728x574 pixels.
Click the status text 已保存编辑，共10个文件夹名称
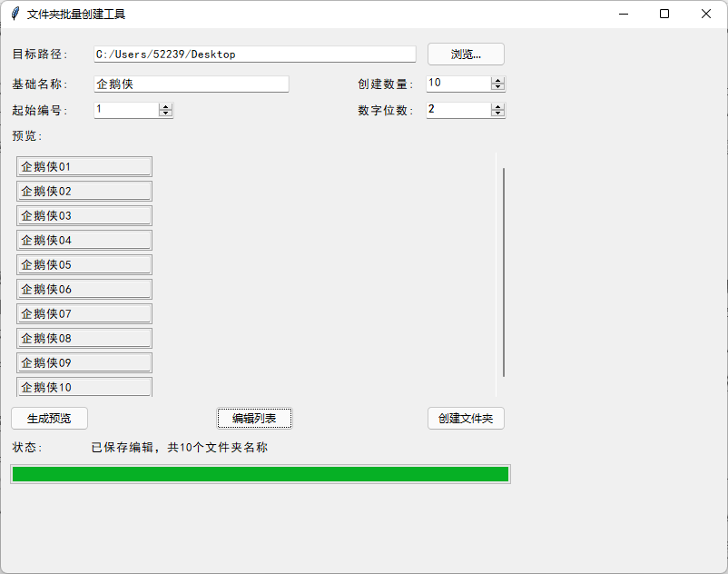click(x=179, y=447)
